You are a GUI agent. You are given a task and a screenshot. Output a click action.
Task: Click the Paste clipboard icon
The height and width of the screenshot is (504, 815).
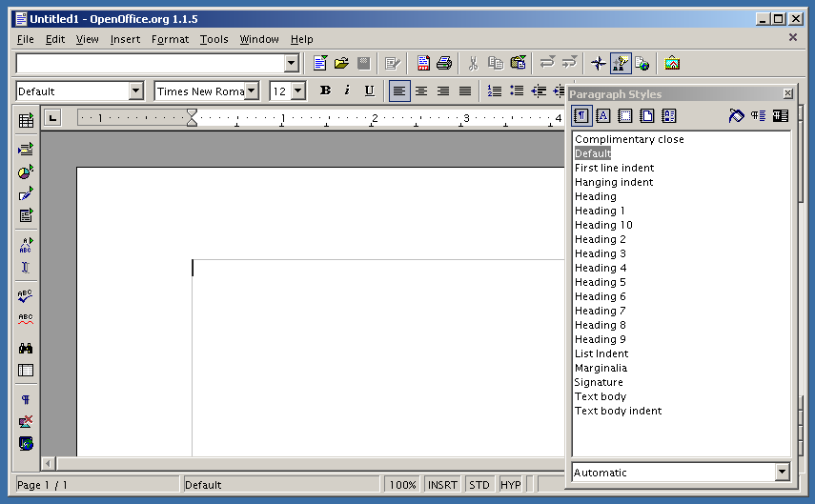[x=518, y=64]
